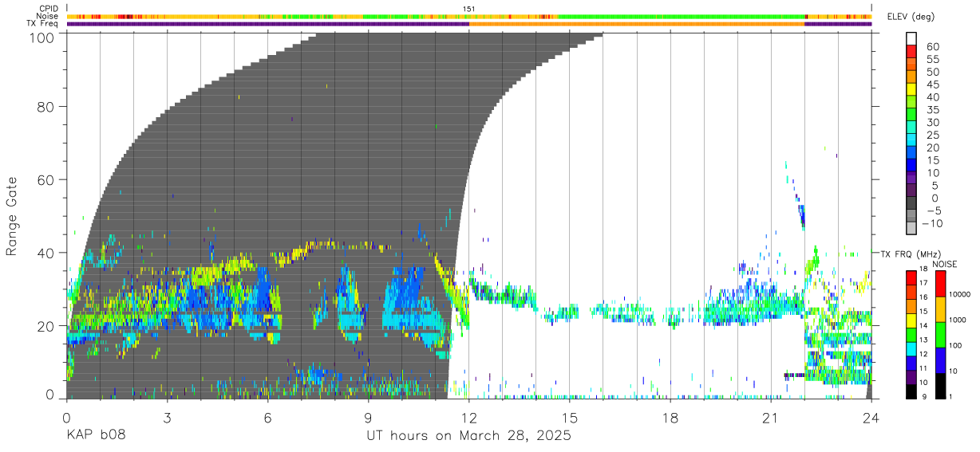Screen dimensions: 980x452
Task: Click the '1' label on NOISE scale
Action: tap(951, 395)
